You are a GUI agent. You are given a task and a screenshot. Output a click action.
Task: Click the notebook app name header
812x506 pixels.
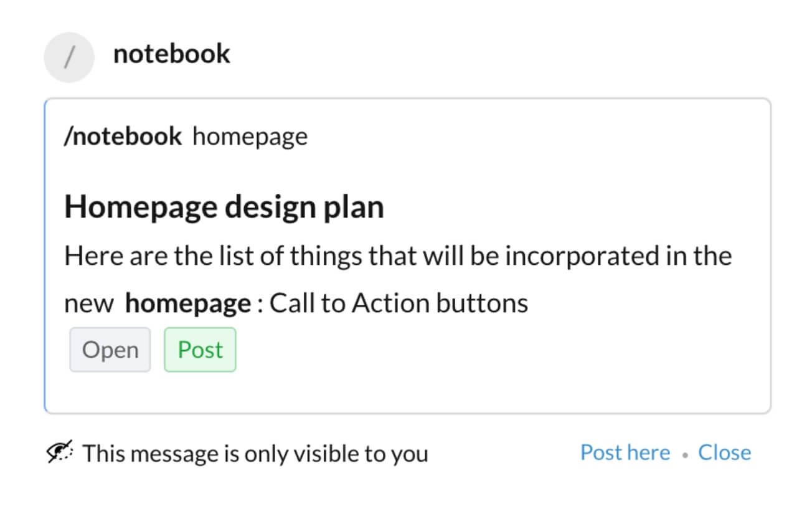(x=171, y=54)
